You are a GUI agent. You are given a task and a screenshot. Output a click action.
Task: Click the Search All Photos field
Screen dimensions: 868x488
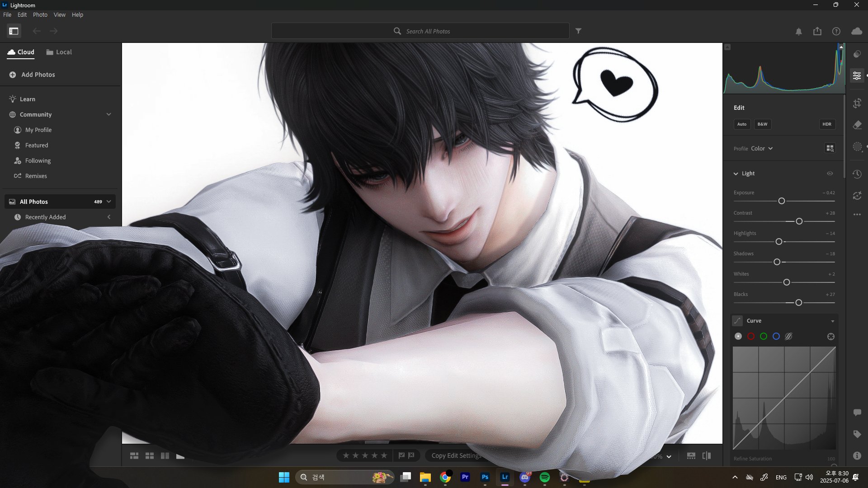[420, 31]
